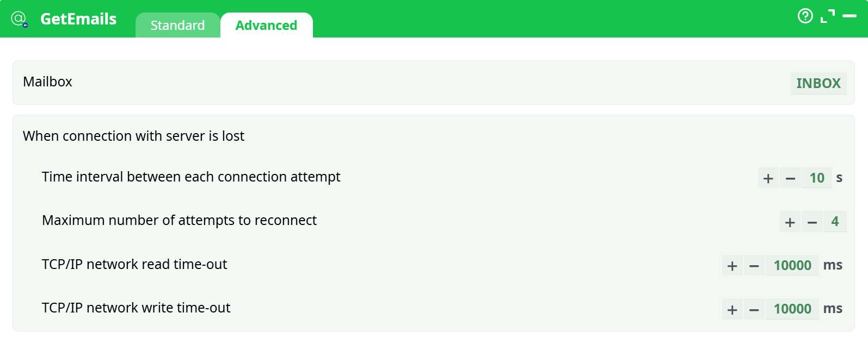This screenshot has width=868, height=344.
Task: Open the help icon in the header
Action: [805, 16]
